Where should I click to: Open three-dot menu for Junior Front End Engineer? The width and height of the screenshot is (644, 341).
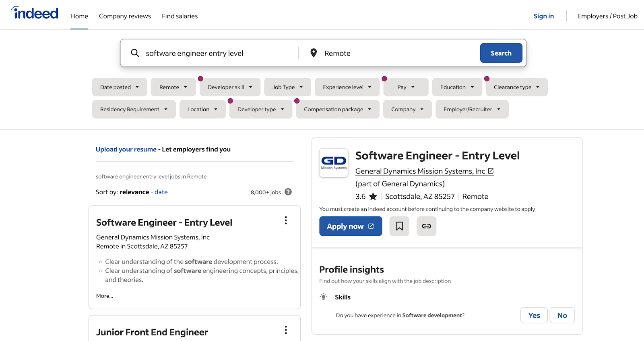coord(286,330)
